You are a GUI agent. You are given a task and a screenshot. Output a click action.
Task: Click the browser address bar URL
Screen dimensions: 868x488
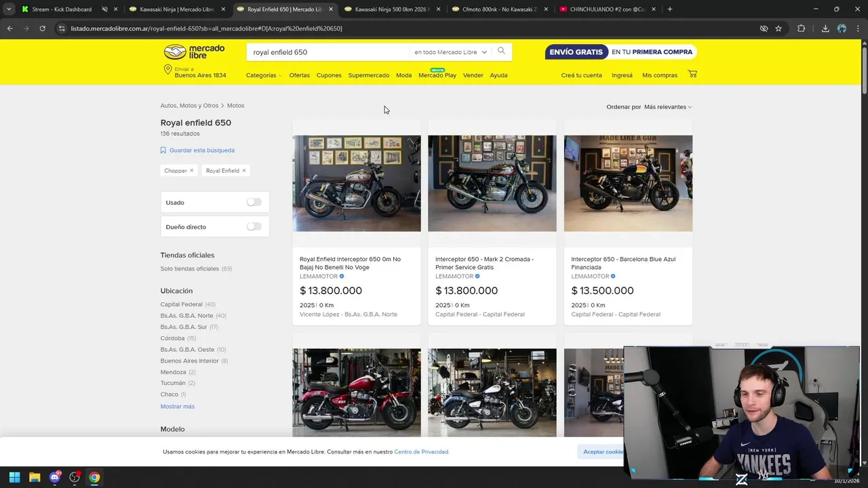[207, 28]
